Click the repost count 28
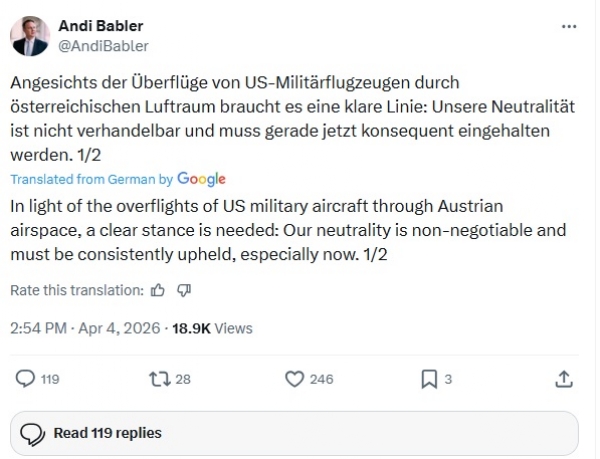This screenshot has height=459, width=600. pos(182,380)
